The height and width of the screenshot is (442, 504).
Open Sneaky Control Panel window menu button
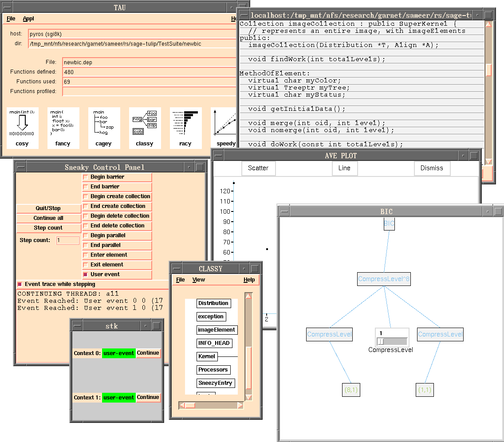pyautogui.click(x=21, y=167)
